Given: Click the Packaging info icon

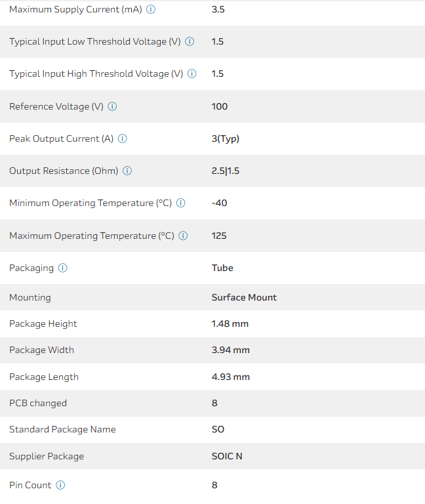Looking at the screenshot, I should point(63,268).
